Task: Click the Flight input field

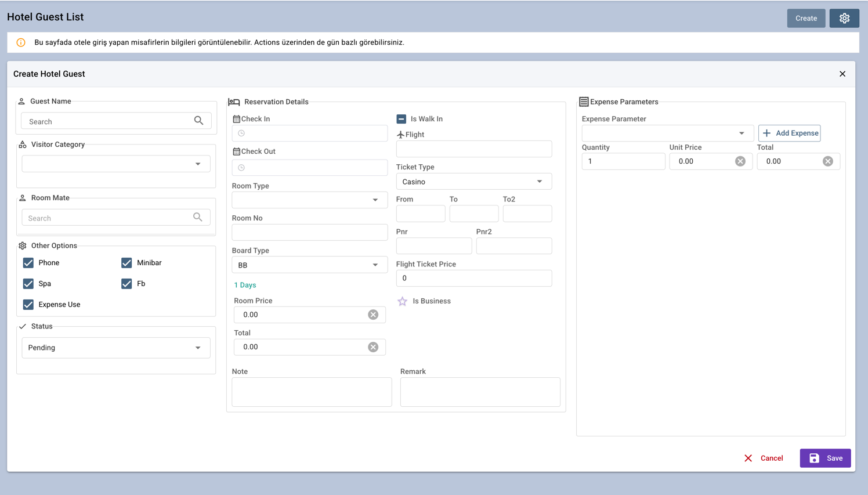Action: click(x=474, y=149)
